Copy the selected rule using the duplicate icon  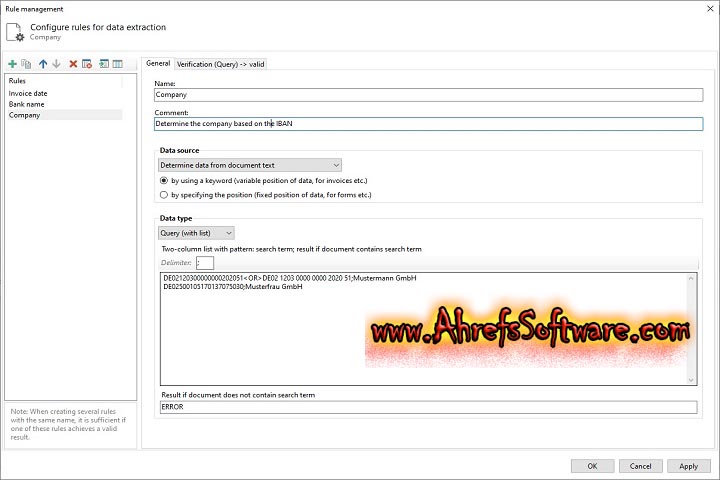pyautogui.click(x=26, y=64)
